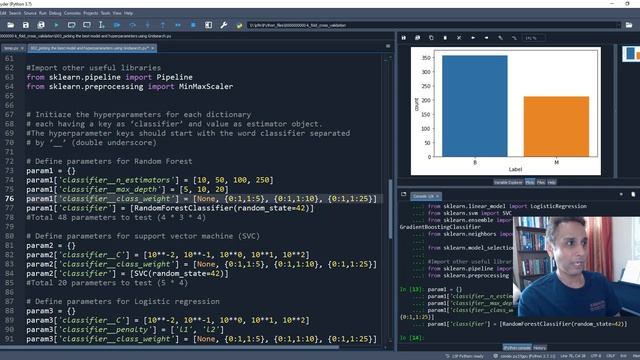Viewport: 640px width, 360px height.
Task: Open file using the folder toolbar icon
Action: click(x=11, y=25)
